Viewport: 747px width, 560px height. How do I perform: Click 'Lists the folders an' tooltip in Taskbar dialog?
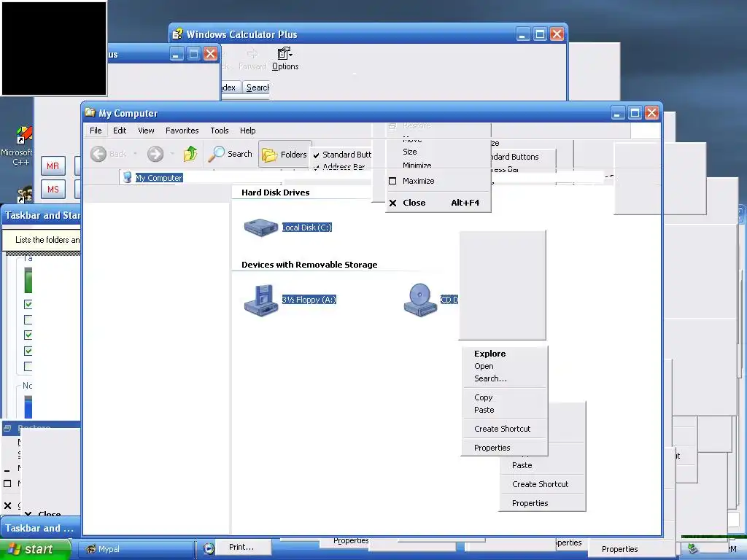pos(42,239)
